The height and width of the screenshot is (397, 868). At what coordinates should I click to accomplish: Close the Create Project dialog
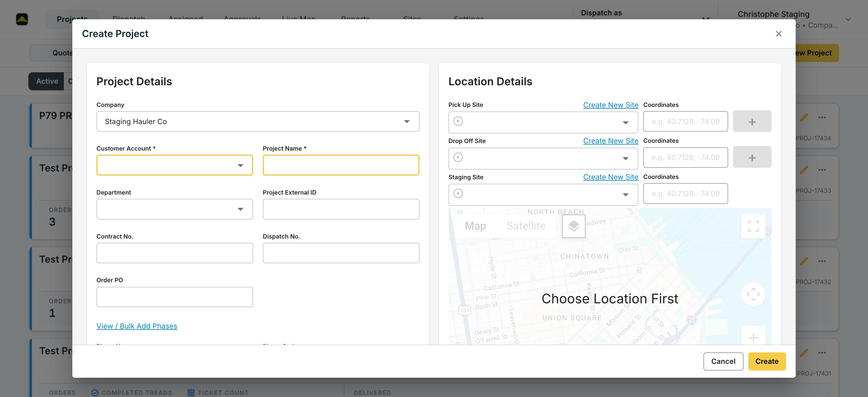pos(778,34)
